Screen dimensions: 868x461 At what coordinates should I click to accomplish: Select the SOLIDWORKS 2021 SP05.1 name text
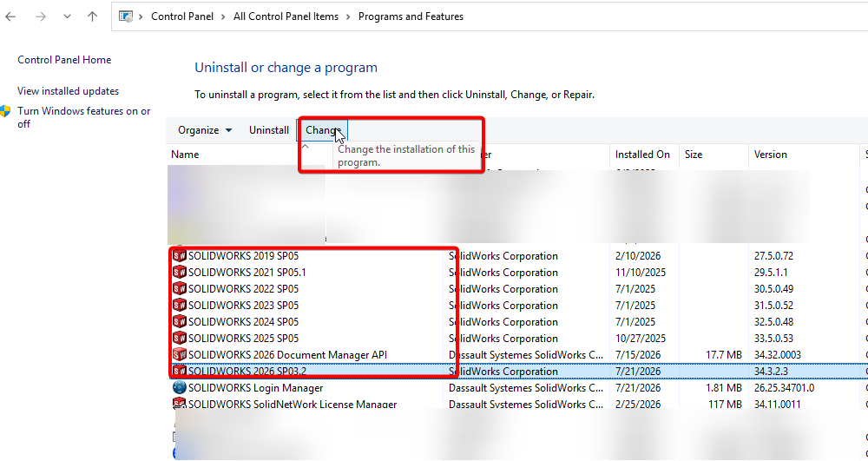(247, 273)
